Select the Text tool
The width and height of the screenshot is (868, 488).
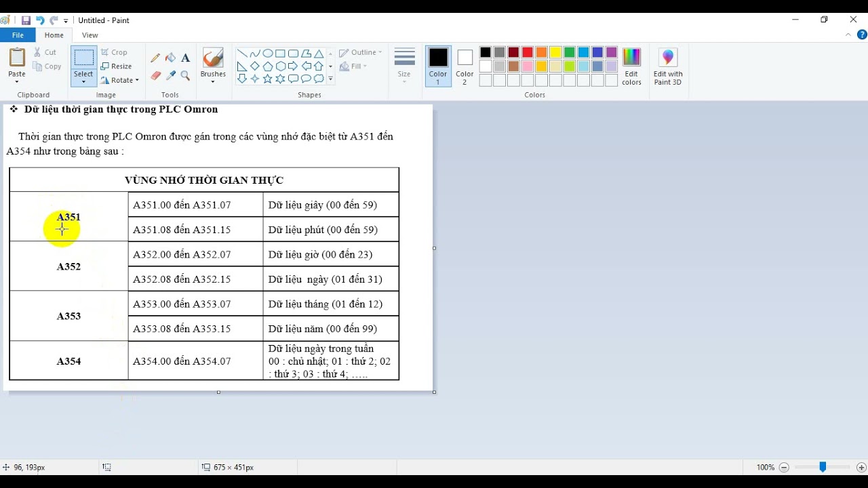coord(185,58)
